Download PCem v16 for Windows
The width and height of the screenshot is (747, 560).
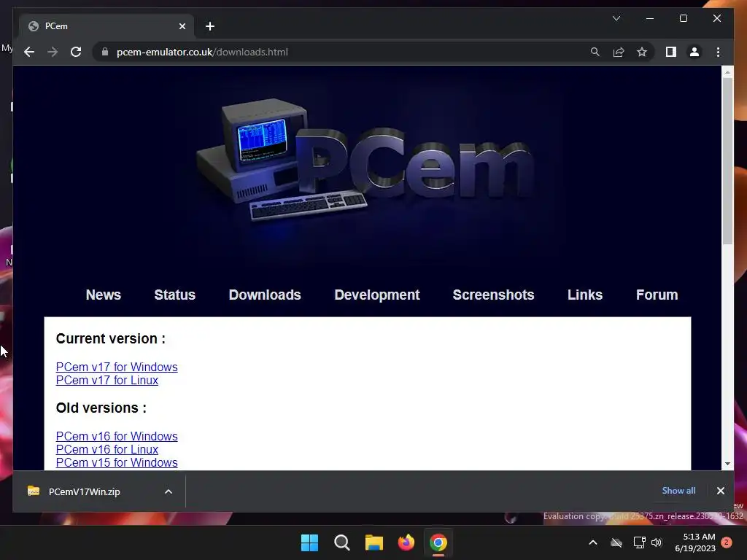point(117,436)
